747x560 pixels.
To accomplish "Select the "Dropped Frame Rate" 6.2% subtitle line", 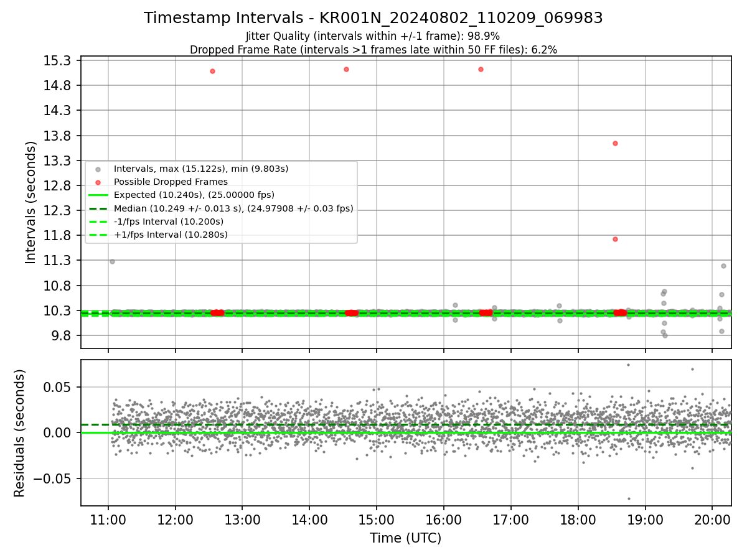I will 374,49.
